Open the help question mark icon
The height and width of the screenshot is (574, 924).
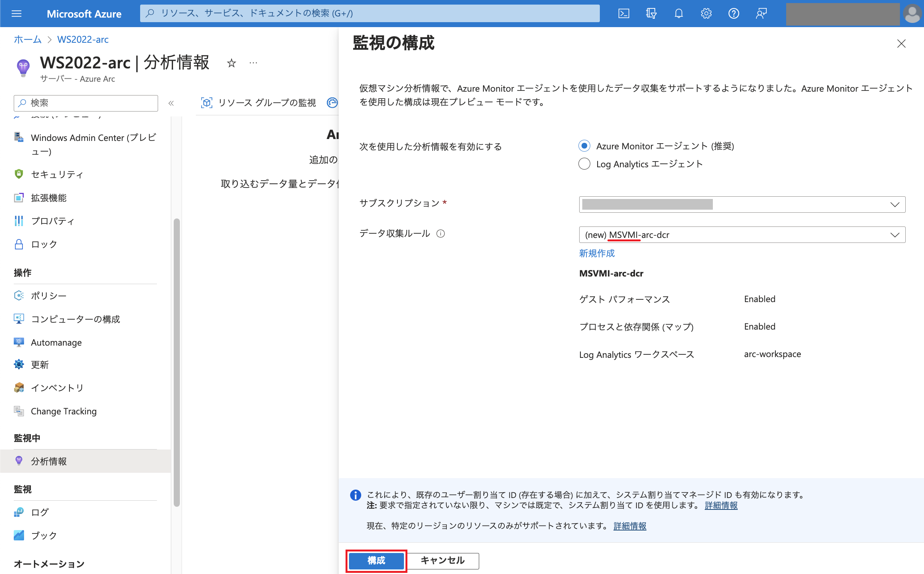coord(733,14)
